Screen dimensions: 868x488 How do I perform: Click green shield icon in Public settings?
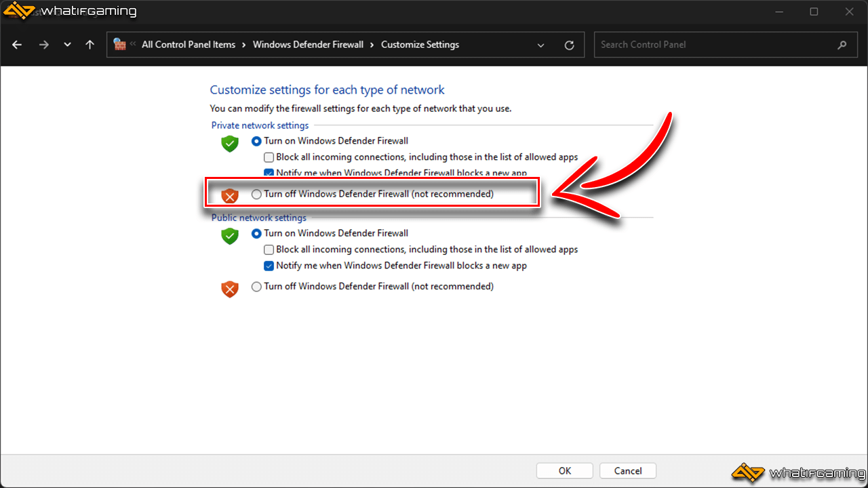230,236
